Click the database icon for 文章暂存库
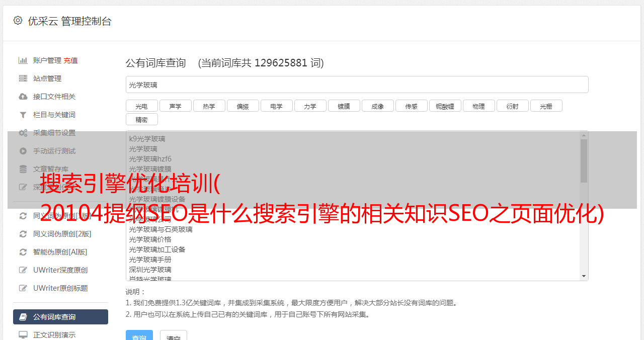Viewport: 644px width, 340px height. coord(23,169)
